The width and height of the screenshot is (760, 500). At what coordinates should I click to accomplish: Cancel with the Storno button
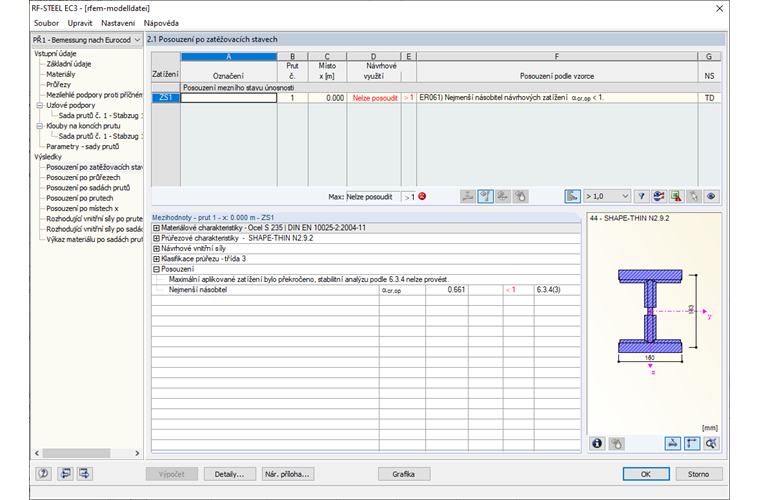tap(698, 474)
